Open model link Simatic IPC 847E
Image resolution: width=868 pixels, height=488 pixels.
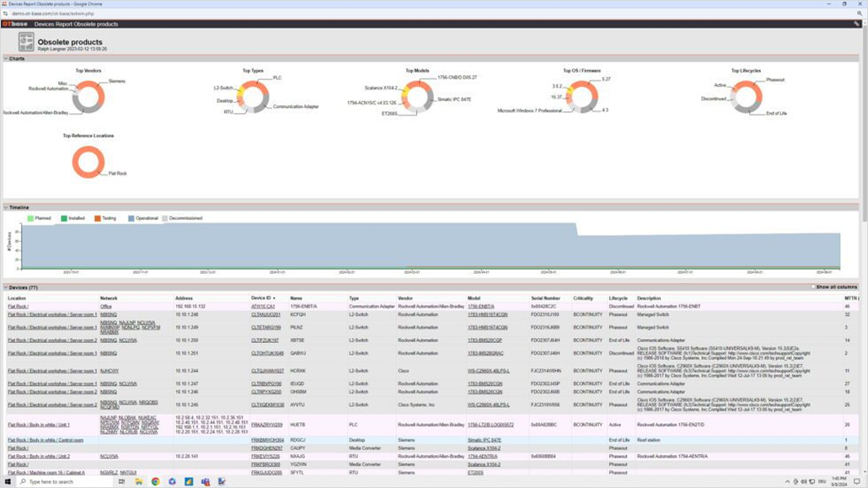coord(485,440)
